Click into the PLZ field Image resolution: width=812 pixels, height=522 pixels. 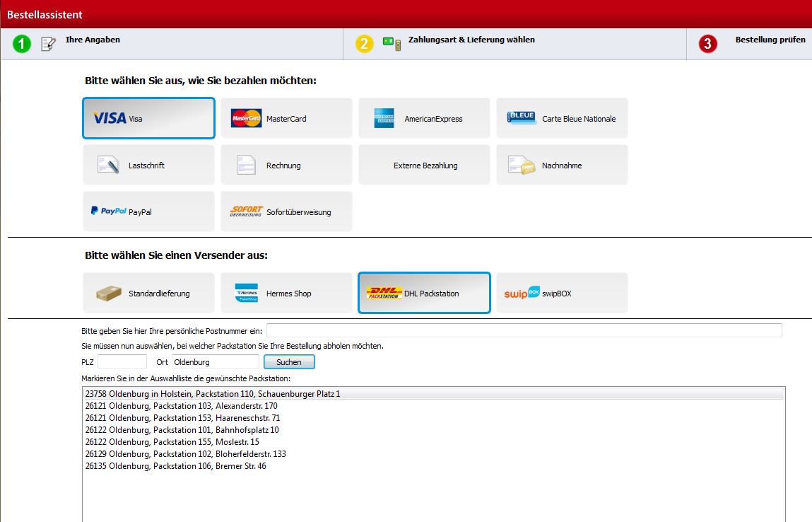click(122, 361)
